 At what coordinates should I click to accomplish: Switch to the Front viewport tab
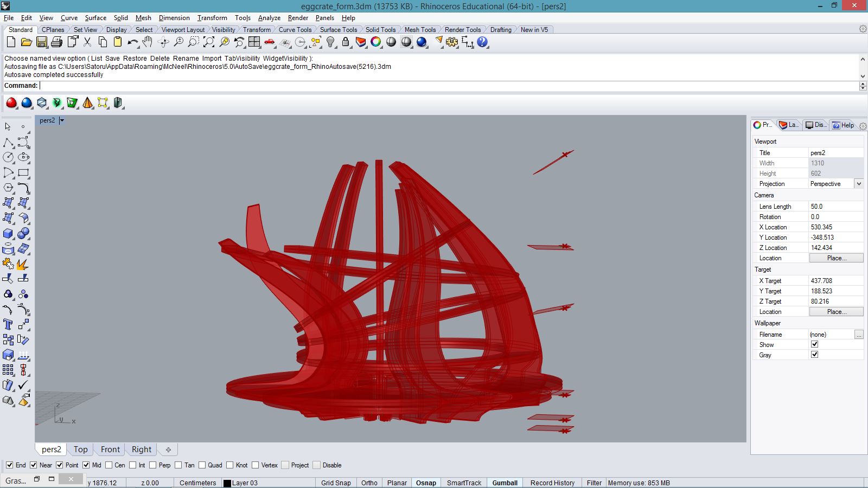[x=110, y=450]
